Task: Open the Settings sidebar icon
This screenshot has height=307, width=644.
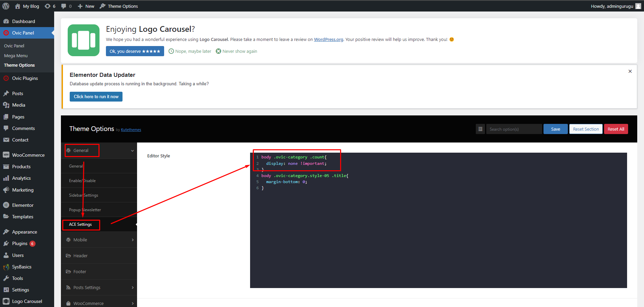Action: click(6, 290)
